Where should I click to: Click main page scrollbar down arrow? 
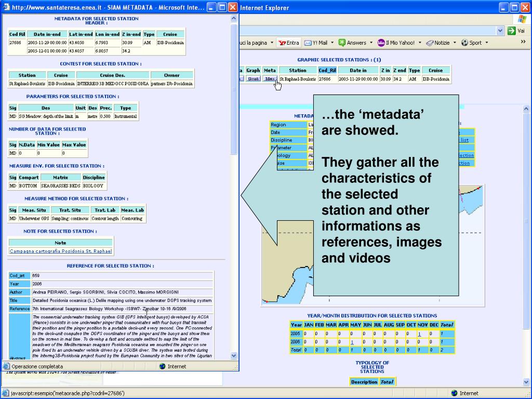(x=526, y=383)
